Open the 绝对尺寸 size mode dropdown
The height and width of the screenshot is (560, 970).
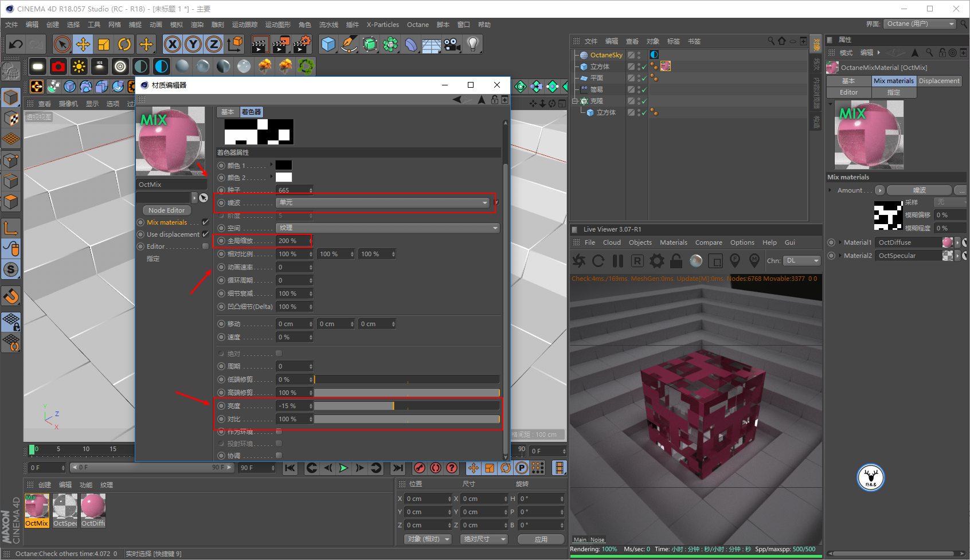484,539
